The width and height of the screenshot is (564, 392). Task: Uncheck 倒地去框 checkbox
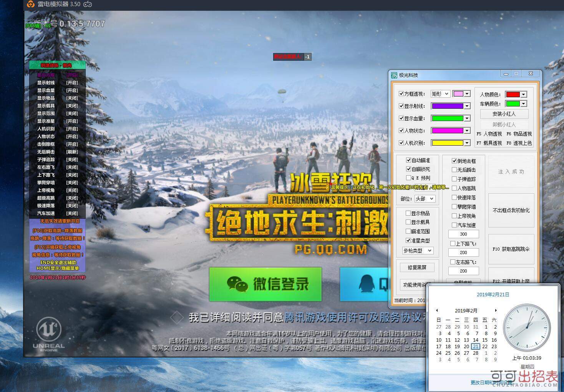click(x=455, y=161)
